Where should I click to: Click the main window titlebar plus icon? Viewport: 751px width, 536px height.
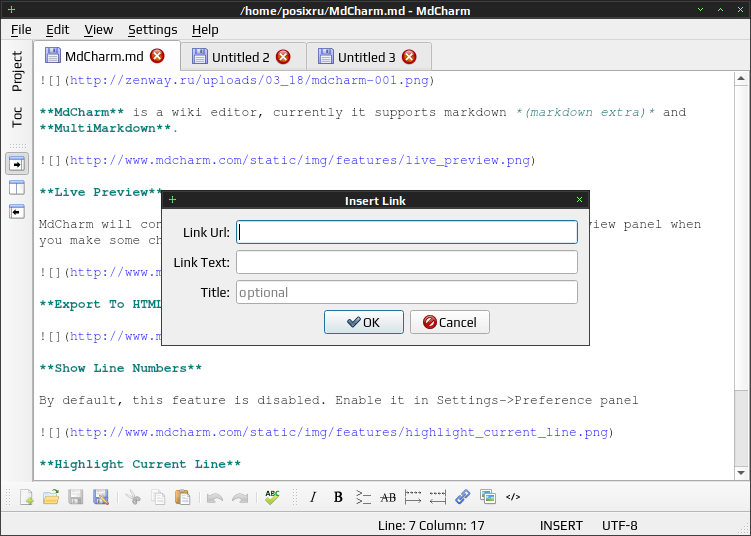[11, 9]
